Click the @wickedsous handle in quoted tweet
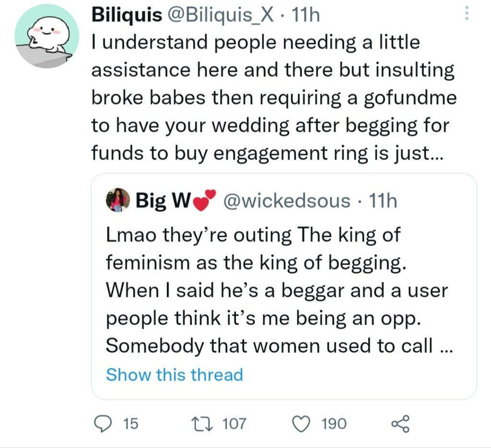 (288, 200)
